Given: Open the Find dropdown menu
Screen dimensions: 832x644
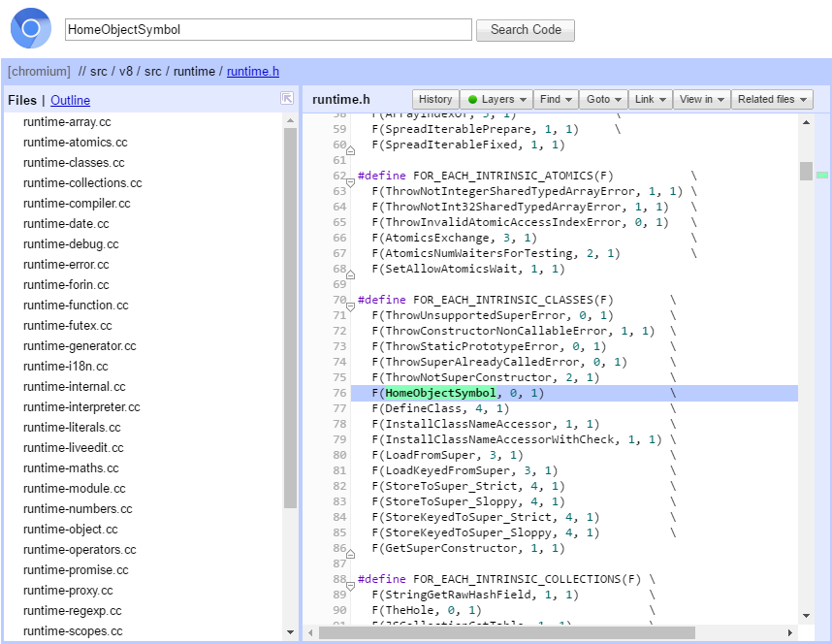Looking at the screenshot, I should tap(556, 99).
